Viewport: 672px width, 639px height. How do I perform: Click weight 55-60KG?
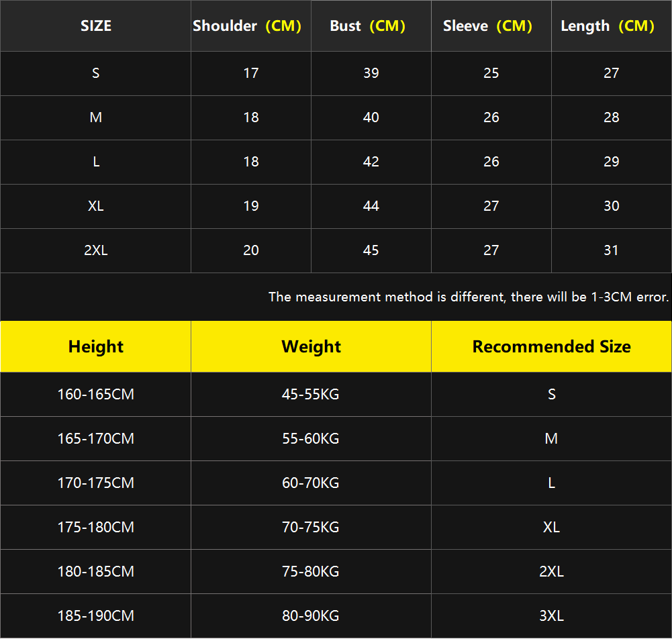[x=311, y=439]
